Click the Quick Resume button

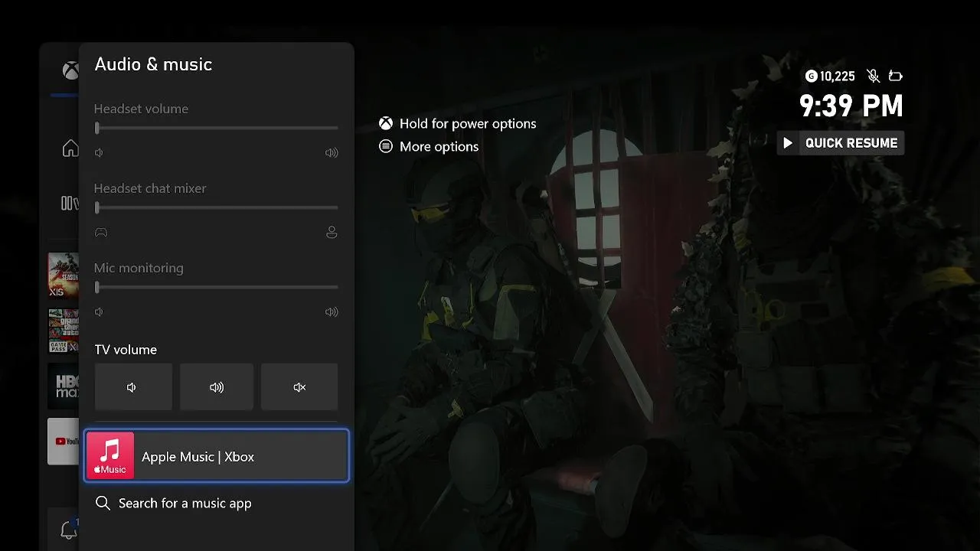tap(841, 143)
